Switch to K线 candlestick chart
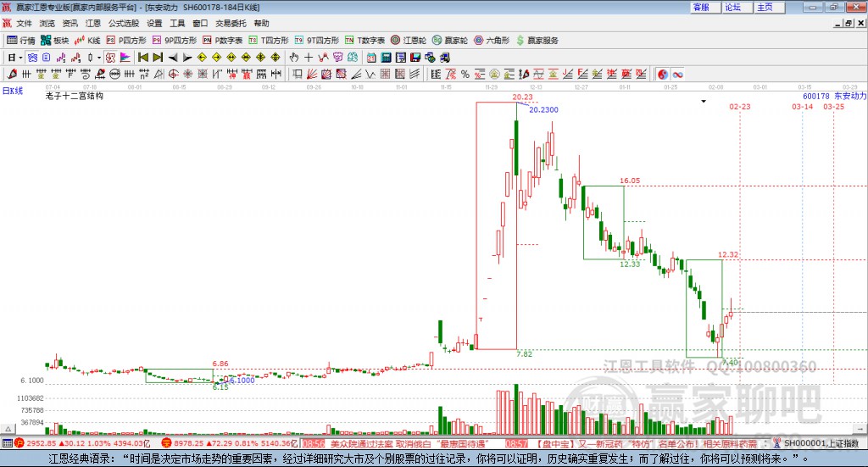Image resolution: width=868 pixels, height=467 pixels. coord(87,41)
